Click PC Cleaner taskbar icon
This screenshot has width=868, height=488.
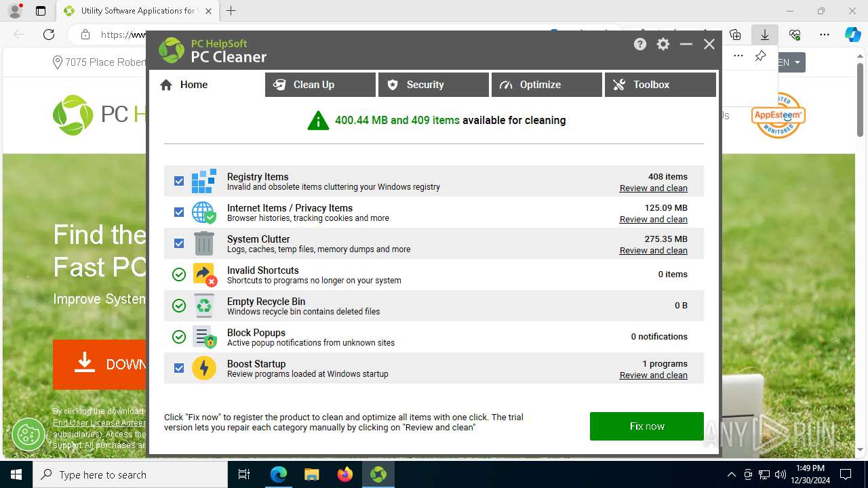click(x=378, y=474)
